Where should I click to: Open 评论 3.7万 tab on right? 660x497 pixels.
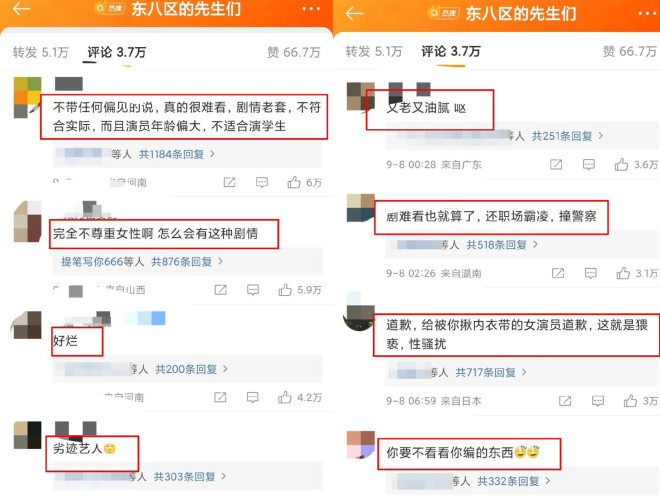pyautogui.click(x=451, y=51)
